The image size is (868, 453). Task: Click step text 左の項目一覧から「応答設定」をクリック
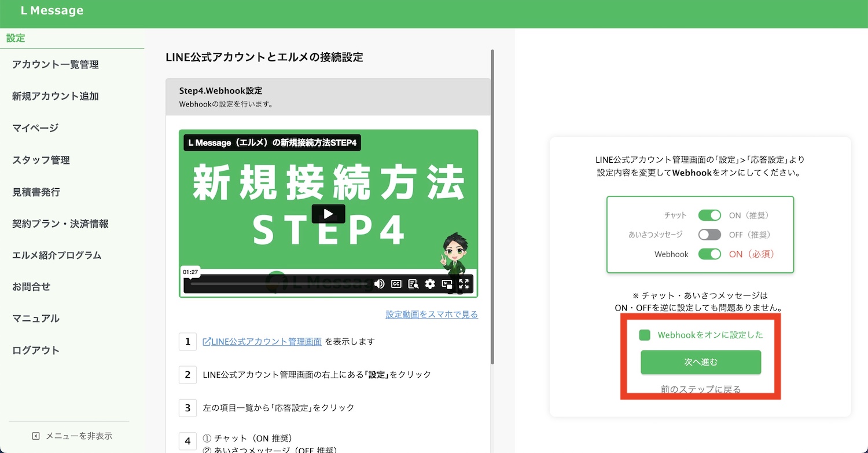pos(278,408)
